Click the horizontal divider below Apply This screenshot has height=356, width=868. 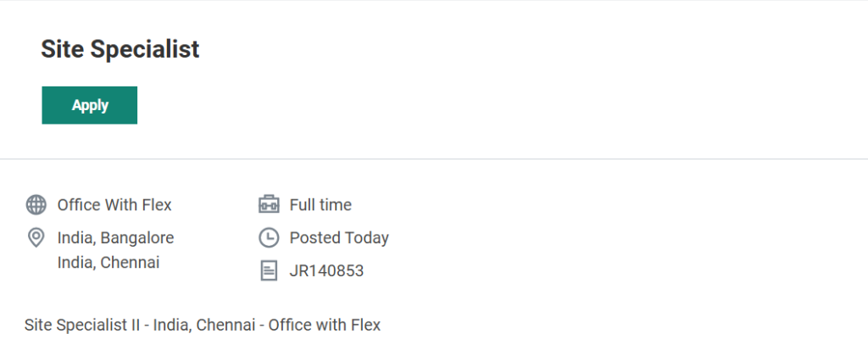point(434,159)
